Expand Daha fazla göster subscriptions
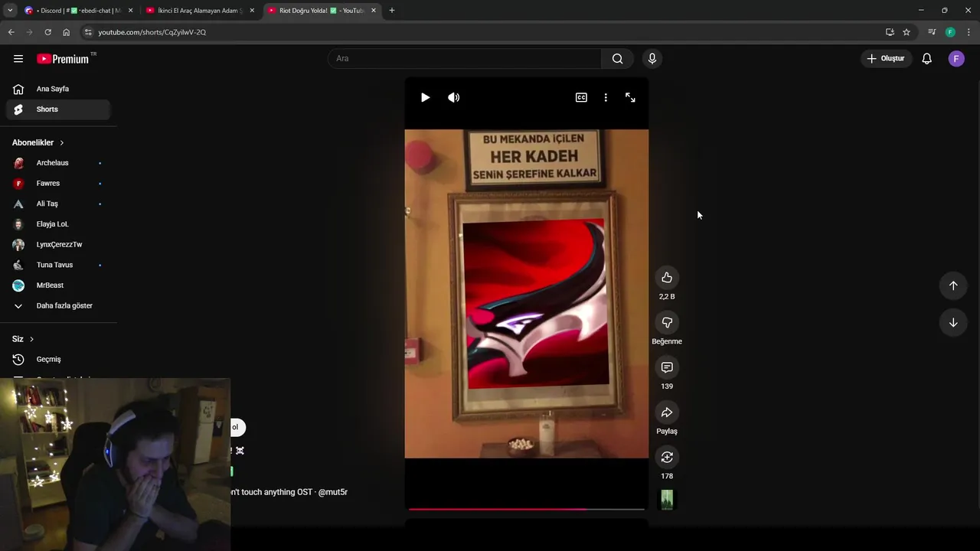The image size is (980, 551). 58,306
